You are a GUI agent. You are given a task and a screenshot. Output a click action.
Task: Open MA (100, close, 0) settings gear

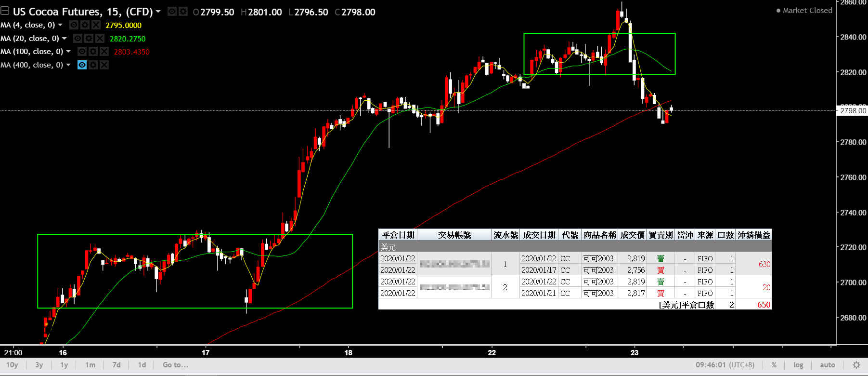coord(93,51)
